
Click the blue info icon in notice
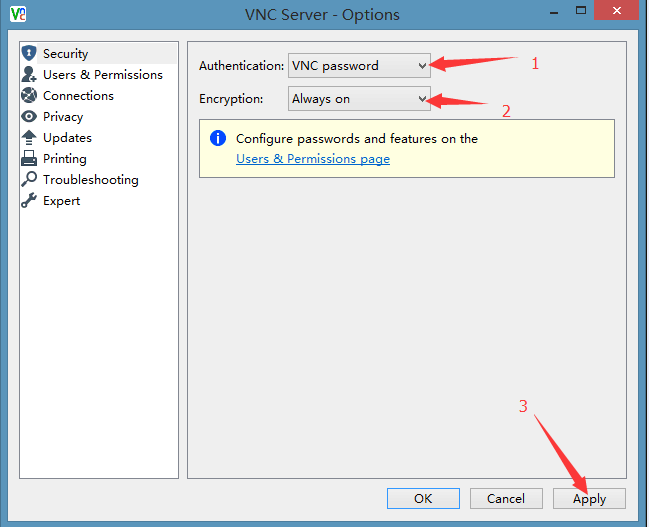pos(218,139)
